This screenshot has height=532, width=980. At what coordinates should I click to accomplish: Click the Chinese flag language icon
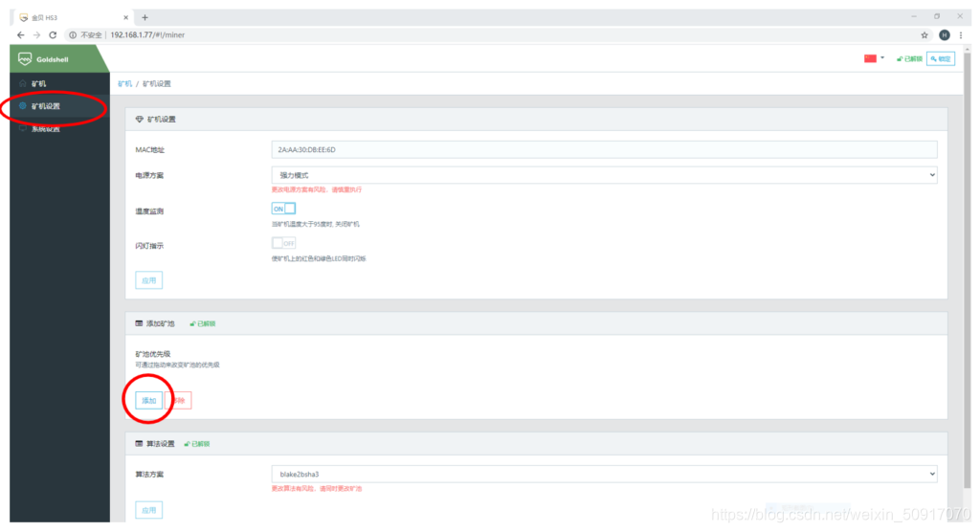pyautogui.click(x=870, y=58)
